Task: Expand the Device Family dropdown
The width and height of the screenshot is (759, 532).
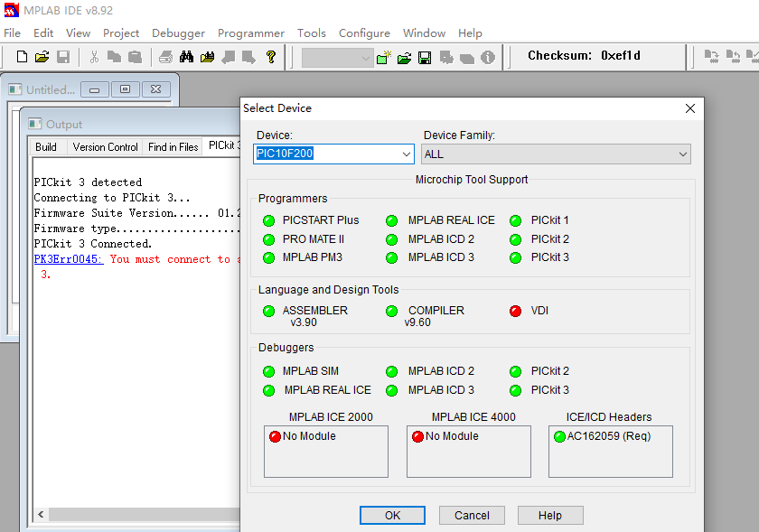Action: tap(682, 154)
